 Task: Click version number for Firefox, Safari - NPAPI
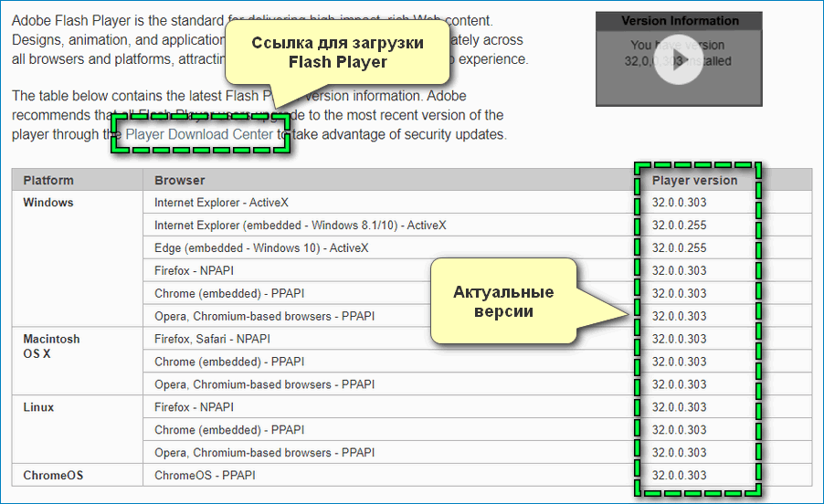point(679,339)
